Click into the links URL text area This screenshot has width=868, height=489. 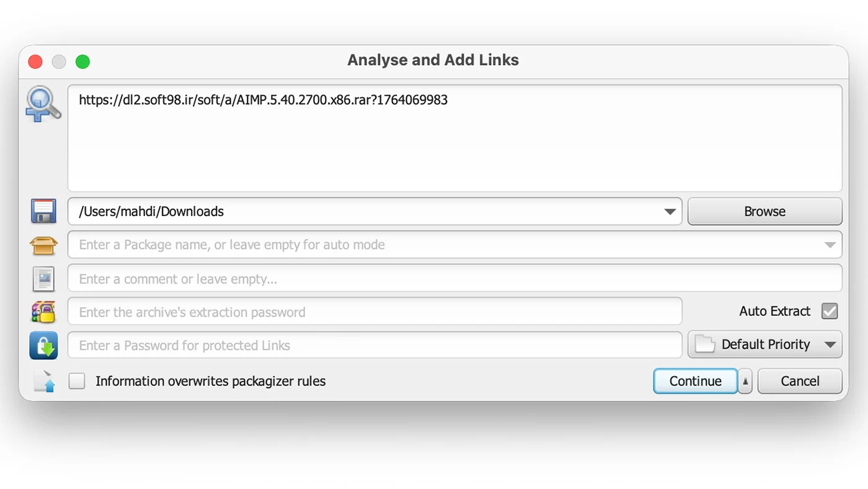point(454,143)
